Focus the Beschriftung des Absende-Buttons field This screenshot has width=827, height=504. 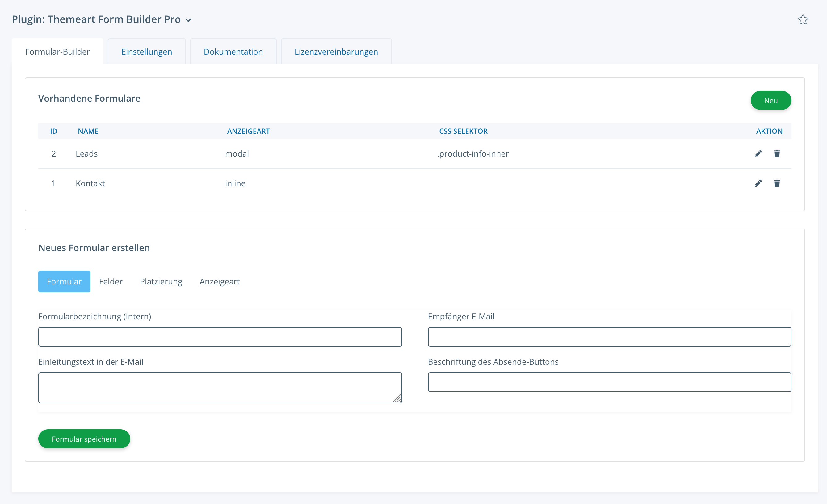[609, 382]
